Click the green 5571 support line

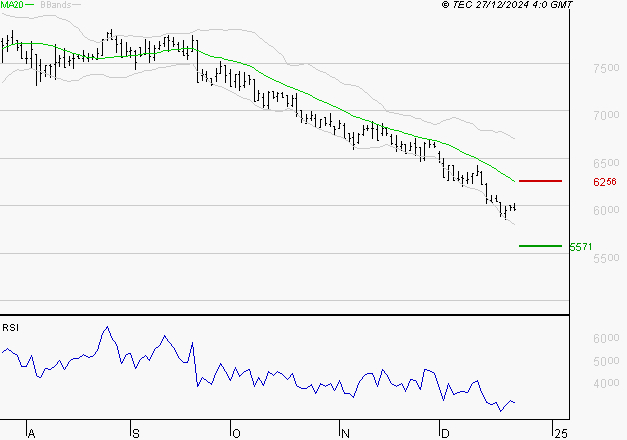click(x=540, y=246)
